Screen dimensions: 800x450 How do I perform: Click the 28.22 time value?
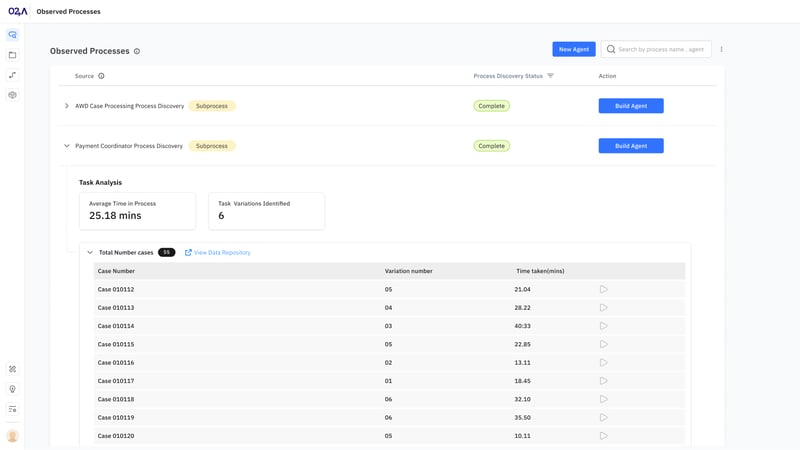click(522, 308)
